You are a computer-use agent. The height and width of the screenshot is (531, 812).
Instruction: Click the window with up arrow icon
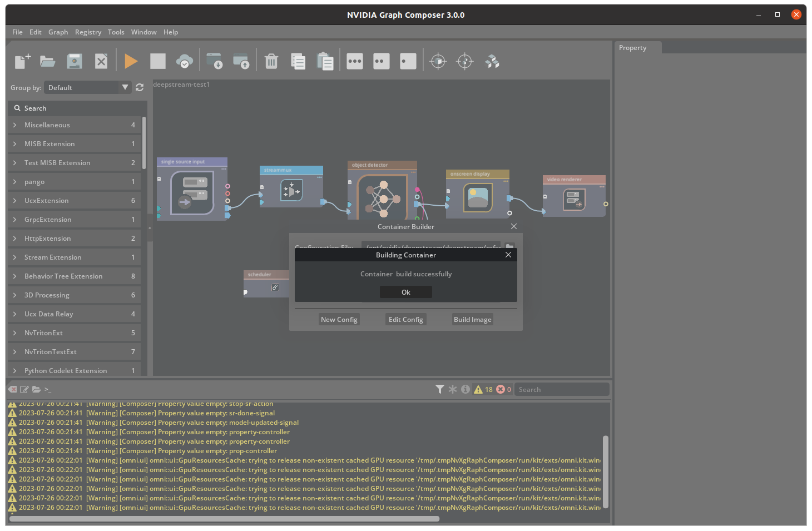click(241, 61)
